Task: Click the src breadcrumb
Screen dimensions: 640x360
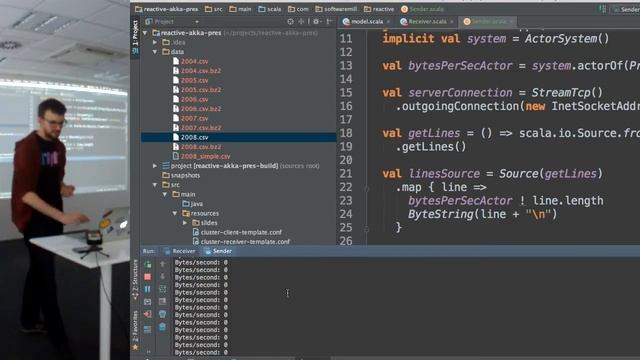Action: click(214, 9)
